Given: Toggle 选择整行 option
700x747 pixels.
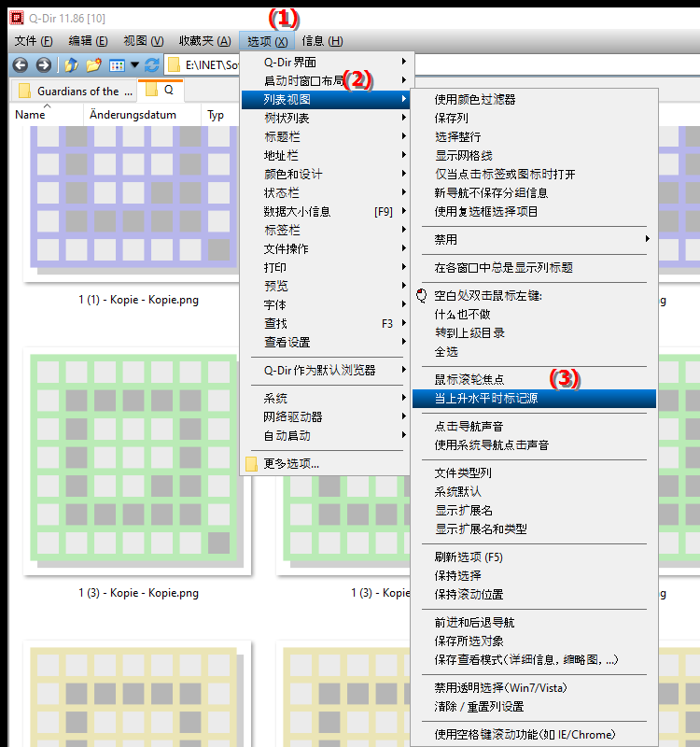Looking at the screenshot, I should [534, 136].
